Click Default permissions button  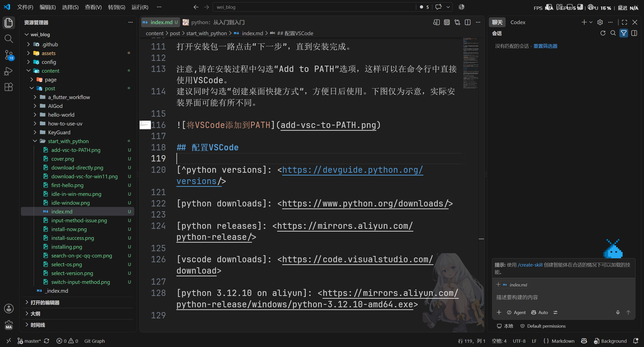543,326
